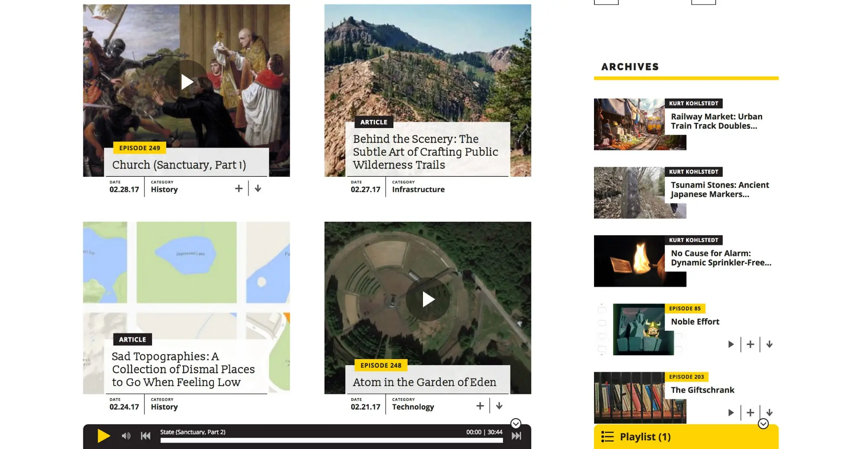Play Atom in the Garden of Eden episode

[x=428, y=299]
